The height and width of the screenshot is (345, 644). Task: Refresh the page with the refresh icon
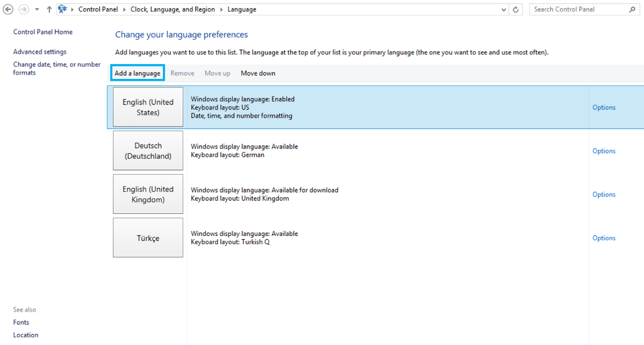(x=515, y=9)
